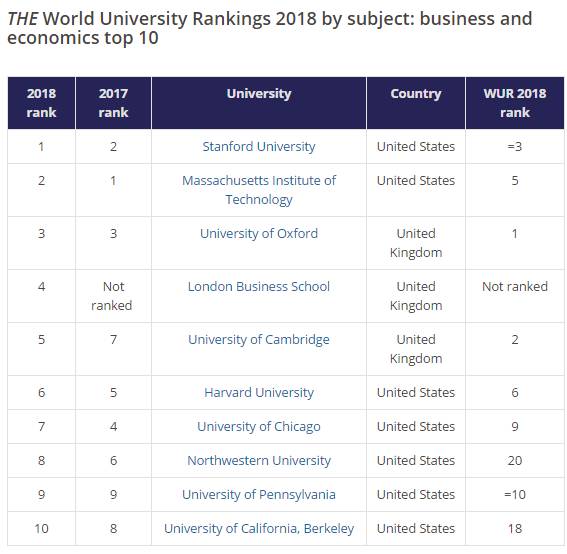The width and height of the screenshot is (567, 554).
Task: Click the WUR 2018 rank header
Action: click(515, 103)
